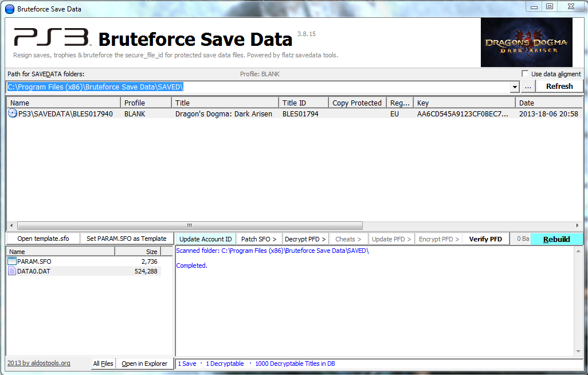The width and height of the screenshot is (588, 375).
Task: Click the Completed. log line
Action: 191,265
